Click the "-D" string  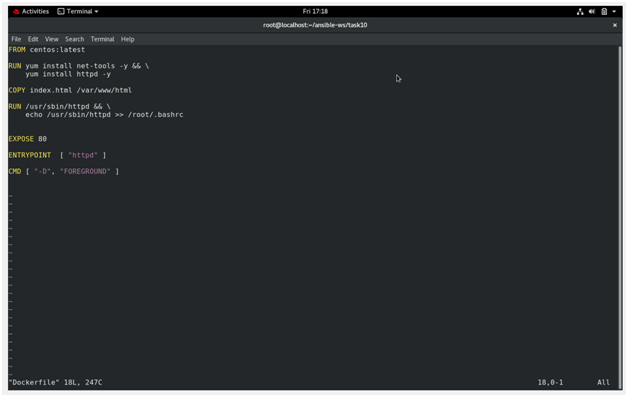(x=42, y=171)
